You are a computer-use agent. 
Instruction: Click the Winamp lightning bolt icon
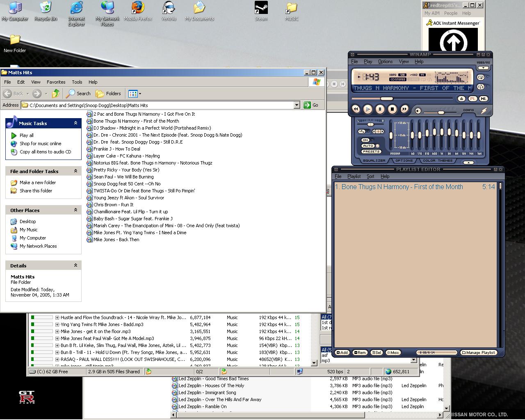point(484,111)
